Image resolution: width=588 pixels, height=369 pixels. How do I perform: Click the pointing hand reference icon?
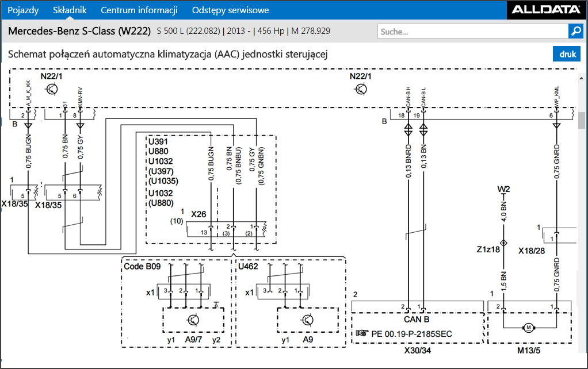coord(362,333)
